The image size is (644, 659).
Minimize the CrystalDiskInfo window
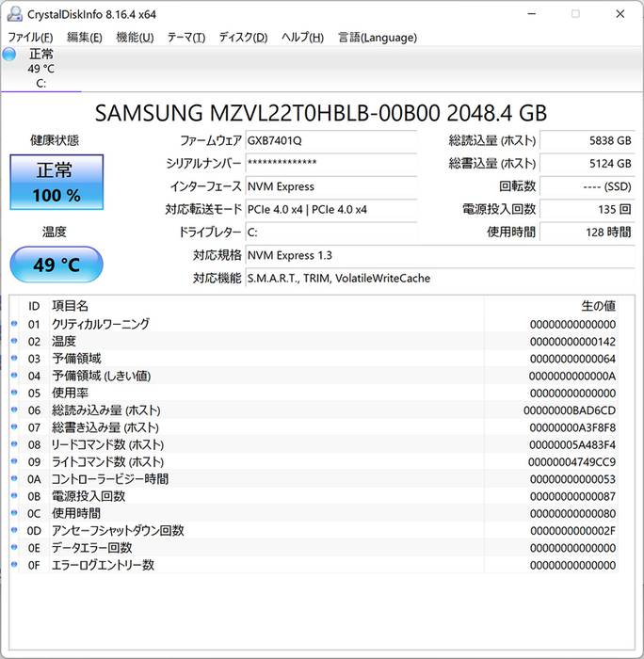(532, 14)
